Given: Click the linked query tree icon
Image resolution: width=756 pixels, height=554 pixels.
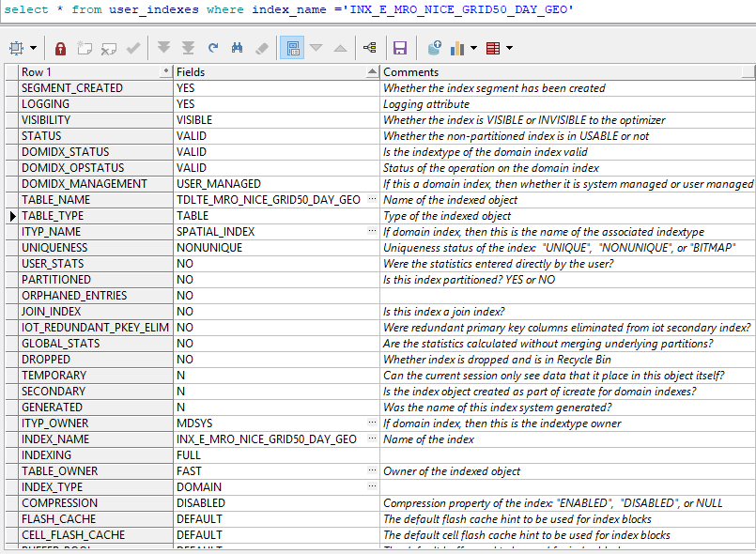Looking at the screenshot, I should pos(370,48).
